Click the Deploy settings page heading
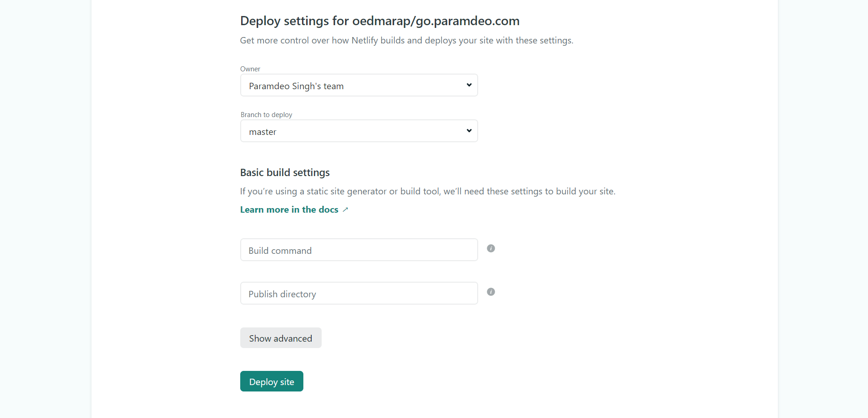Image resolution: width=868 pixels, height=418 pixels. pyautogui.click(x=380, y=21)
